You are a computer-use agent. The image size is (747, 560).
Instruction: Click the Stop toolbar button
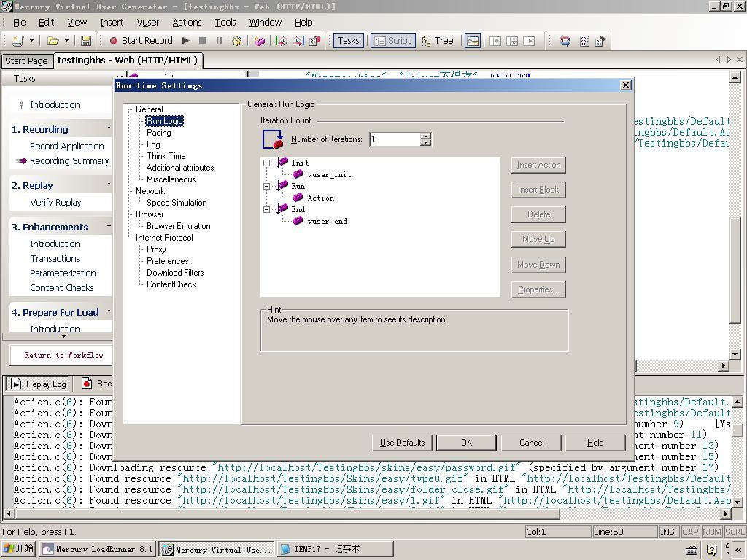[203, 41]
